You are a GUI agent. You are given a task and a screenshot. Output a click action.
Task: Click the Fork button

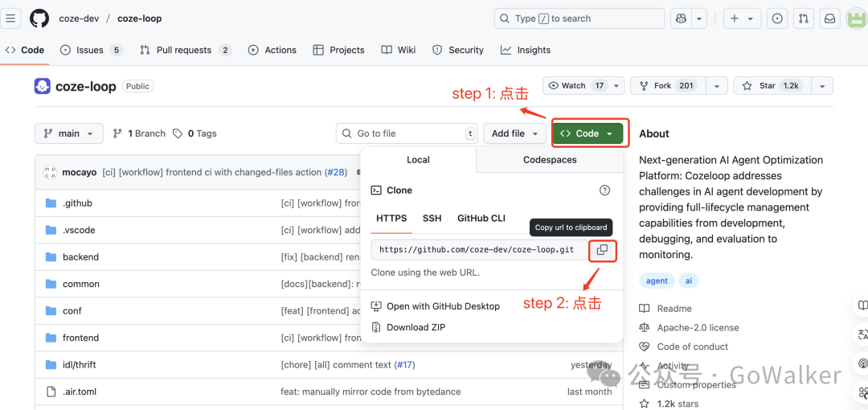click(x=667, y=85)
